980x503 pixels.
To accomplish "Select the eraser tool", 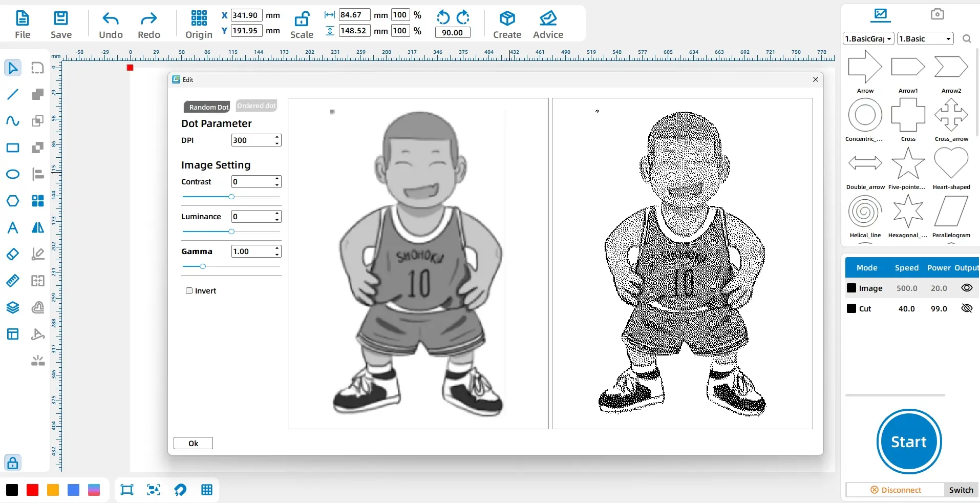I will (x=13, y=254).
